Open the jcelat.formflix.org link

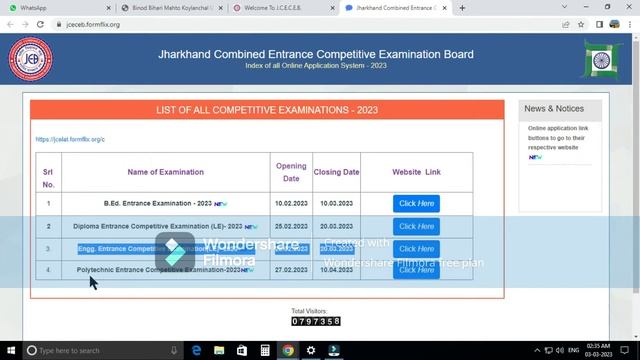coord(70,139)
